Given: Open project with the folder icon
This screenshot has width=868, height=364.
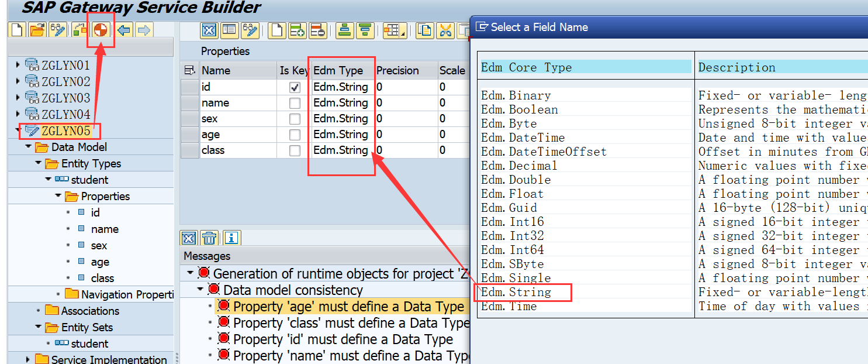Looking at the screenshot, I should 37,30.
